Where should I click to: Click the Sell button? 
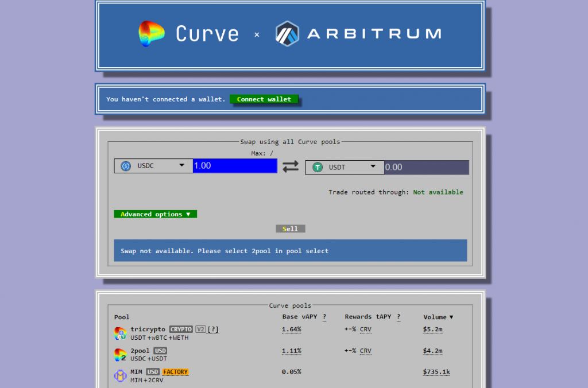pyautogui.click(x=290, y=228)
